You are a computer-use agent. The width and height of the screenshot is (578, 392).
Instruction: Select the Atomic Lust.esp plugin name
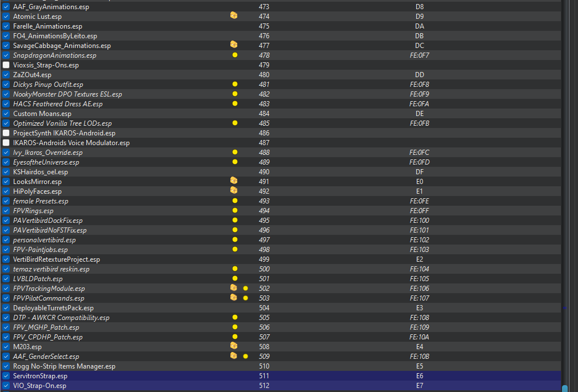37,17
